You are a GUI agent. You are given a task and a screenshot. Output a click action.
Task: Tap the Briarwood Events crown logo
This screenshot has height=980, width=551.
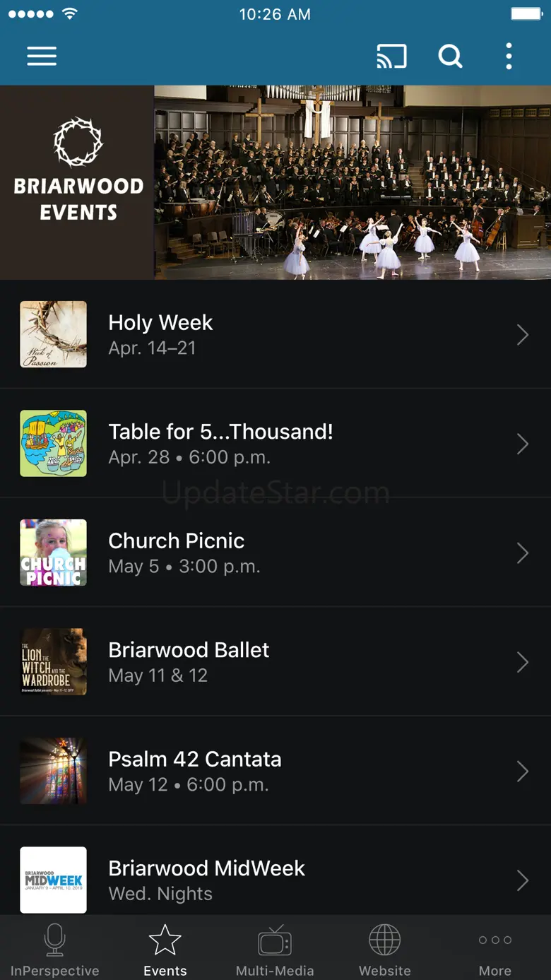[78, 142]
